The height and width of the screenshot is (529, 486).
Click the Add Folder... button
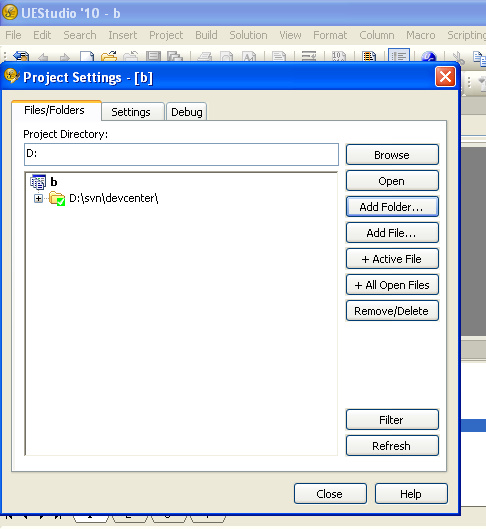(x=392, y=207)
